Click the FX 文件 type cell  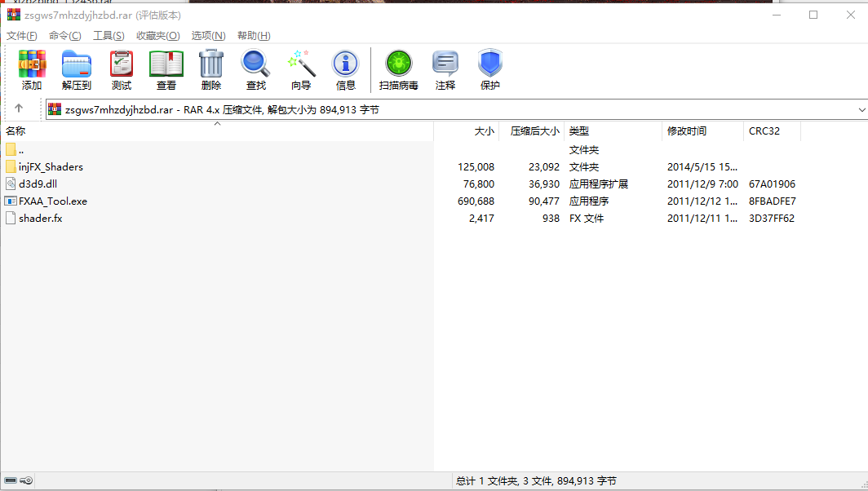click(x=587, y=218)
